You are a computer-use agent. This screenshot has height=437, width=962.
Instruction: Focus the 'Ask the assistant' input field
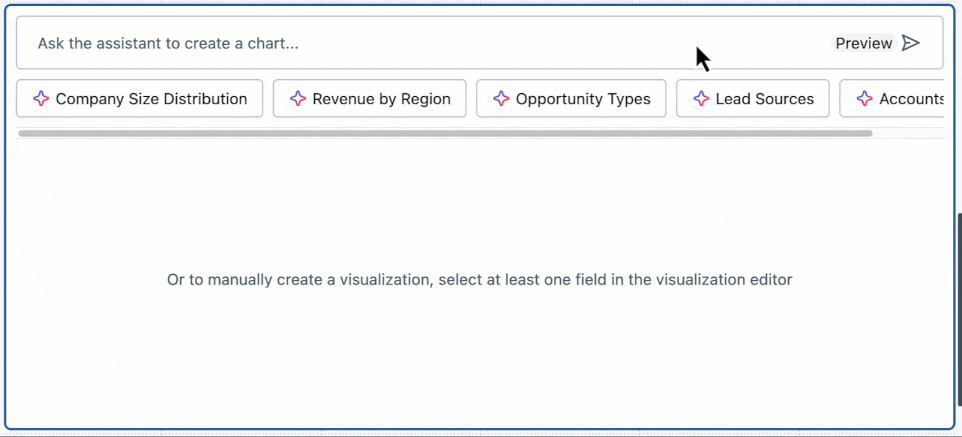pyautogui.click(x=400, y=43)
